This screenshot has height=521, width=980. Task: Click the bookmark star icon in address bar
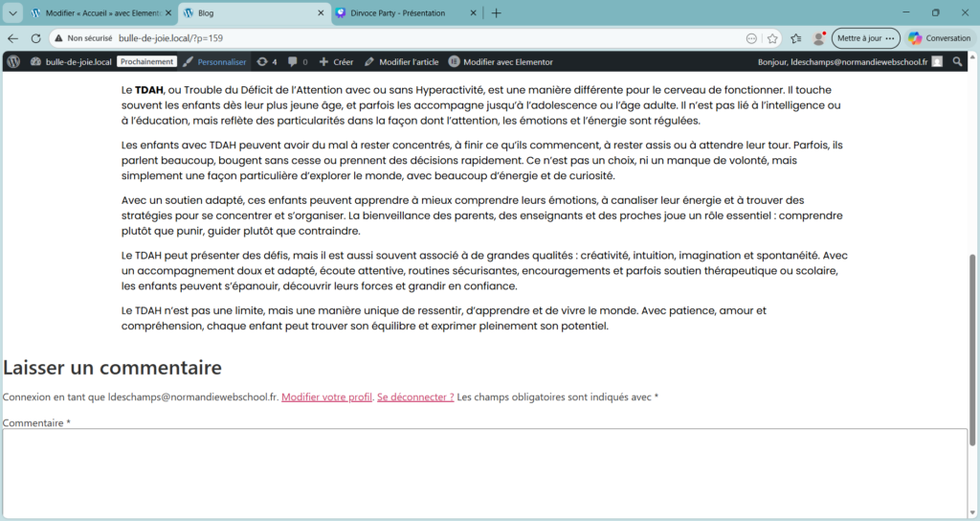point(771,38)
